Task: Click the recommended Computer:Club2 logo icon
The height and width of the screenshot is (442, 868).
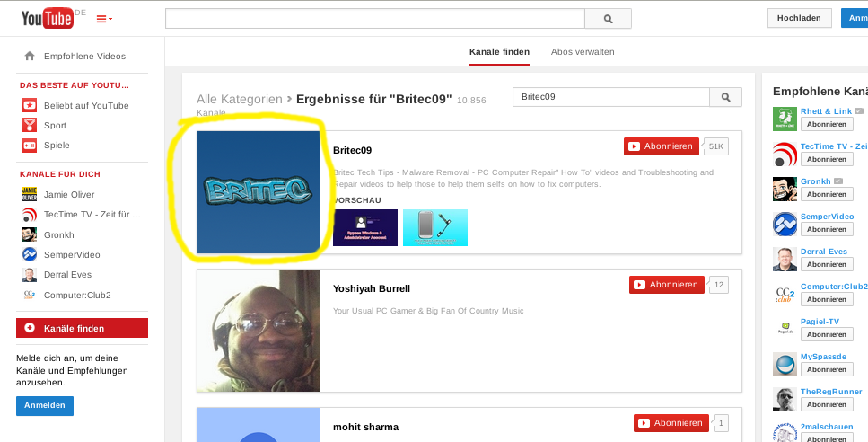Action: pyautogui.click(x=785, y=294)
